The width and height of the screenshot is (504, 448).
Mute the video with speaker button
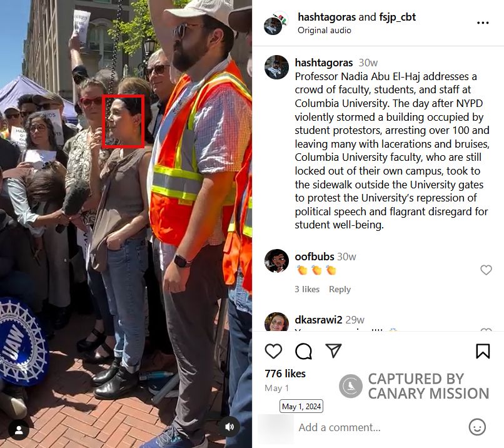tap(229, 427)
